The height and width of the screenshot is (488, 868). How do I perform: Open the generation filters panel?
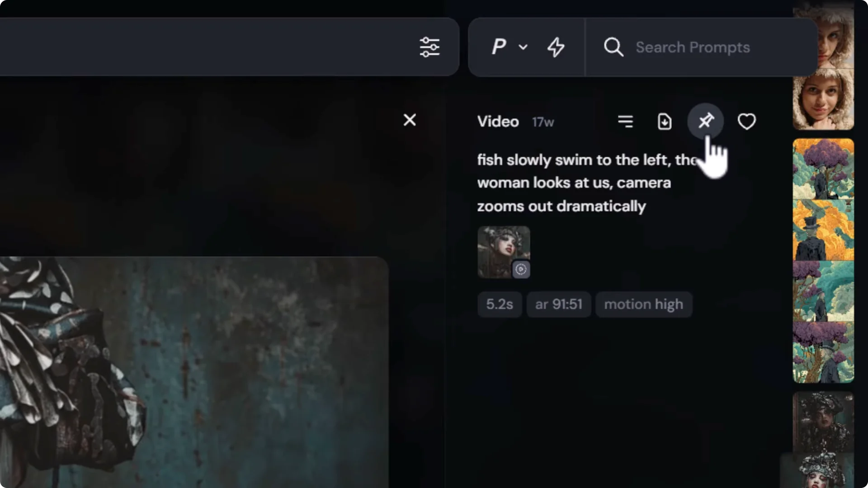point(429,47)
